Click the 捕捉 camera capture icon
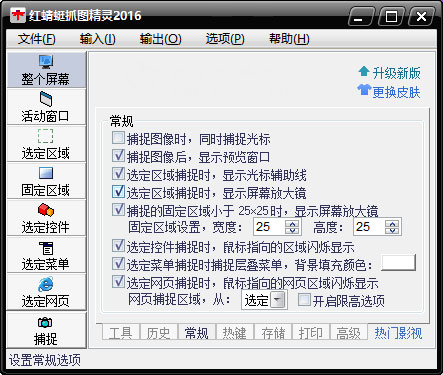The width and height of the screenshot is (443, 375). [x=45, y=322]
